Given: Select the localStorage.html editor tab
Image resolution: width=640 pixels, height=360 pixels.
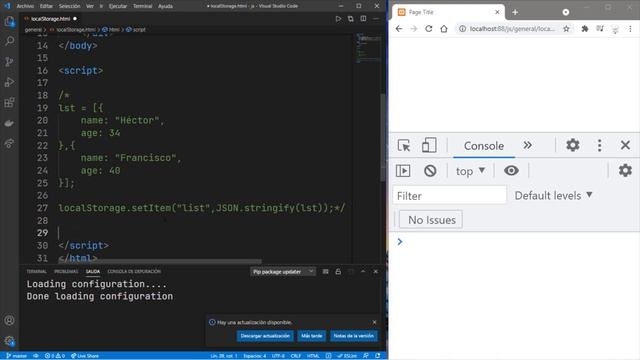Looking at the screenshot, I should click(50, 19).
